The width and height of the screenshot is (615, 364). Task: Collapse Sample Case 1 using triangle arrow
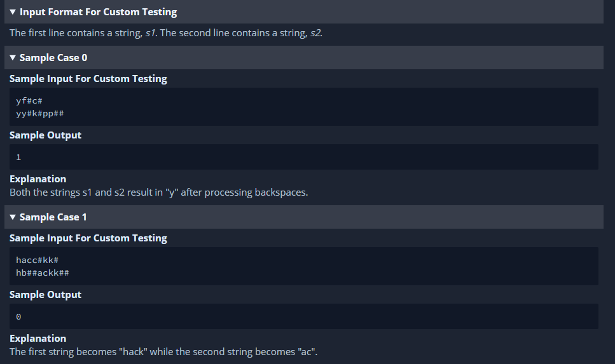click(x=13, y=217)
